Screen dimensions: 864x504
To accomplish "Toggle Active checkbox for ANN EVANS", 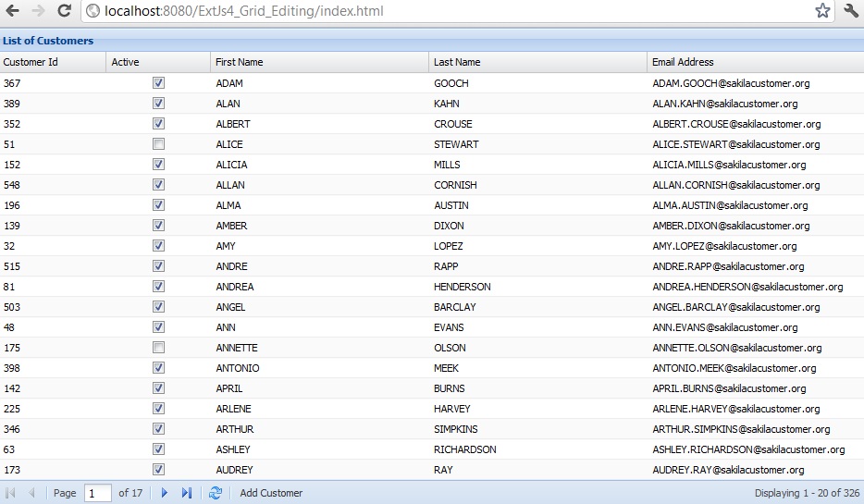I will click(158, 327).
